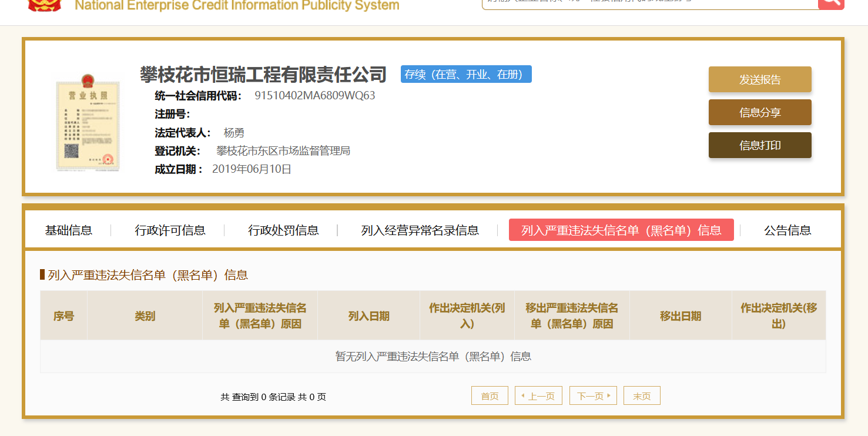Click the 统一社会信用代码 label
Viewport: 868px width, 436px height.
[198, 96]
